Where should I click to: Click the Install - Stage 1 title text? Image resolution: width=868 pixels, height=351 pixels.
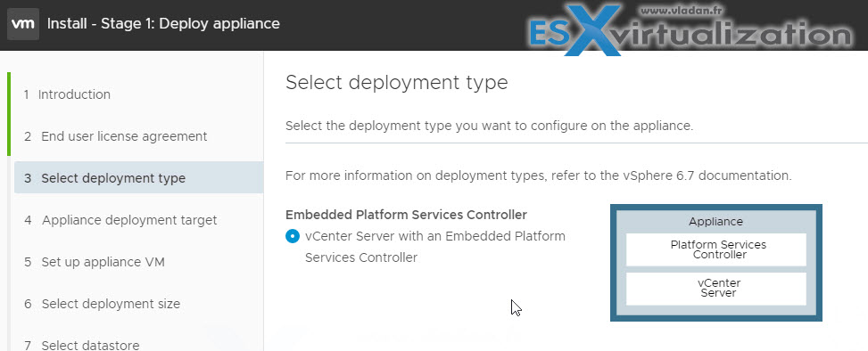(x=164, y=24)
